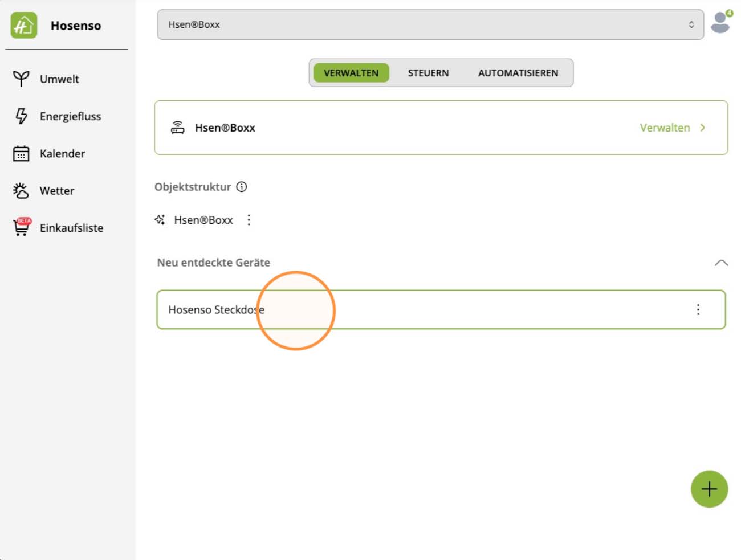Click the Verwalten link in Hsen®Boxx card
The width and height of the screenshot is (741, 560).
665,128
